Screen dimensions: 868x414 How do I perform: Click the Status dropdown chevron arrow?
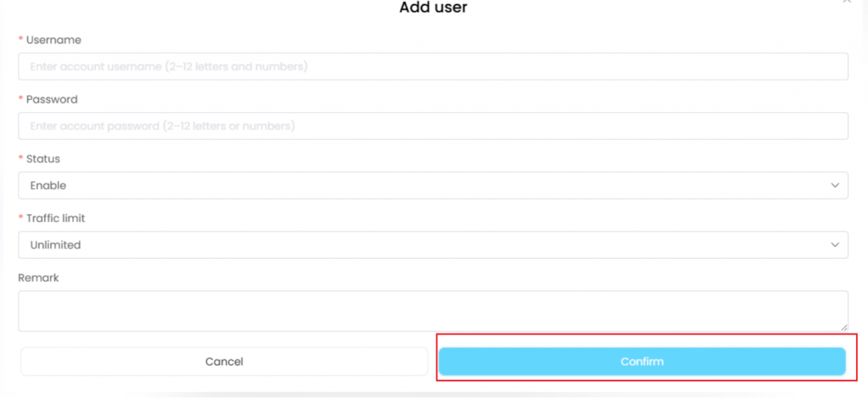(835, 185)
